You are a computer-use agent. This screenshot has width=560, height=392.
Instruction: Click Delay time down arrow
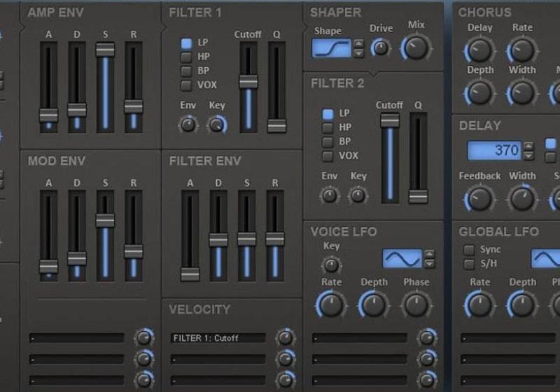coord(528,155)
